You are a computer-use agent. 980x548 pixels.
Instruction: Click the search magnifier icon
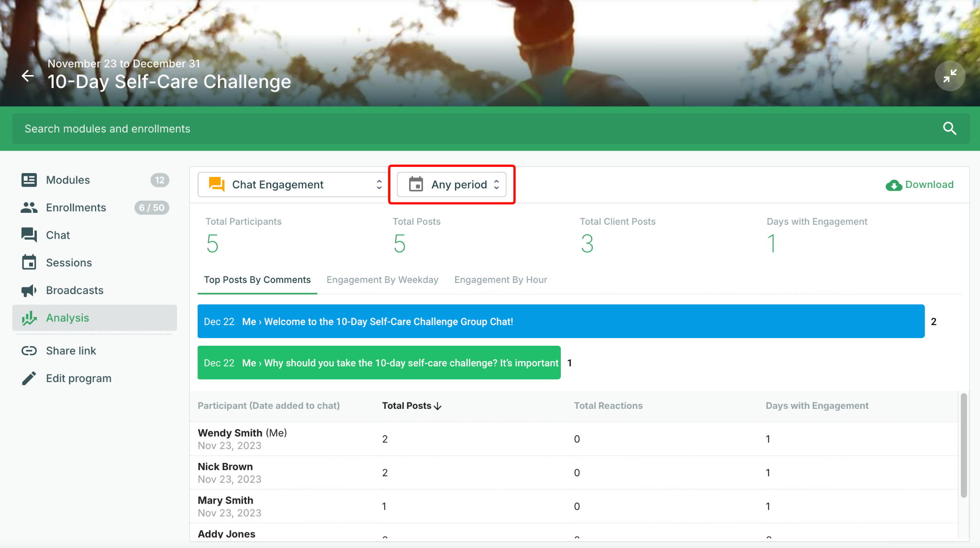[949, 129]
